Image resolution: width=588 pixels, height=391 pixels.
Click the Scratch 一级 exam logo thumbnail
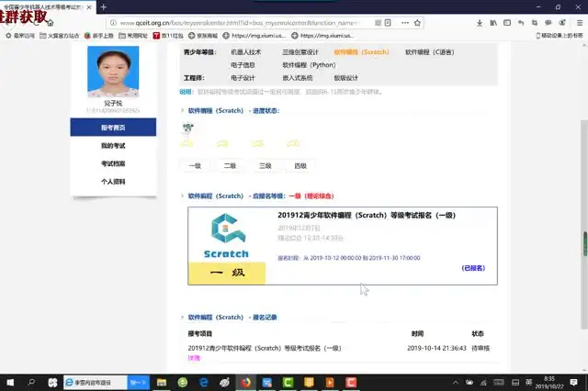(x=227, y=246)
